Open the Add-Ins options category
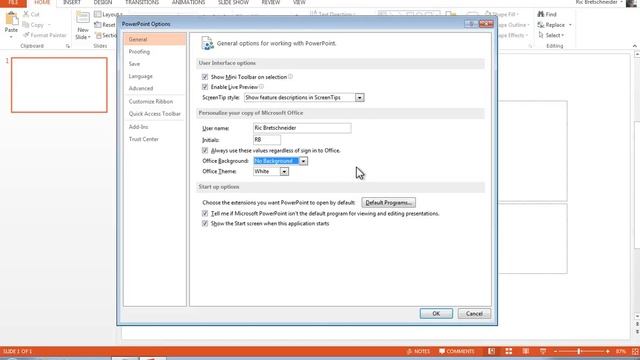The width and height of the screenshot is (640, 360). click(155, 127)
